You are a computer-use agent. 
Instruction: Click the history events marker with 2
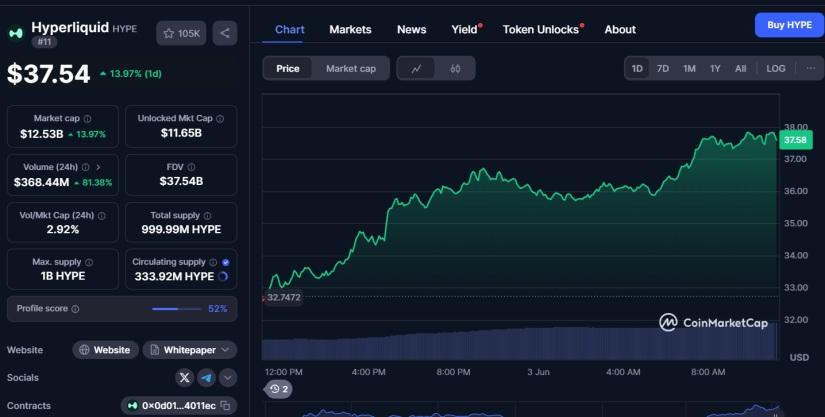pyautogui.click(x=279, y=389)
